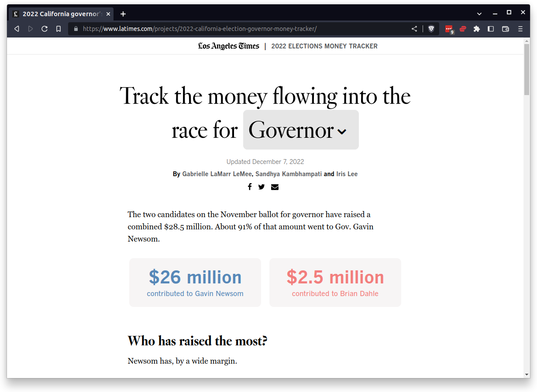
Task: Click the 'Updated December 7, 2022' text
Action: pos(265,162)
